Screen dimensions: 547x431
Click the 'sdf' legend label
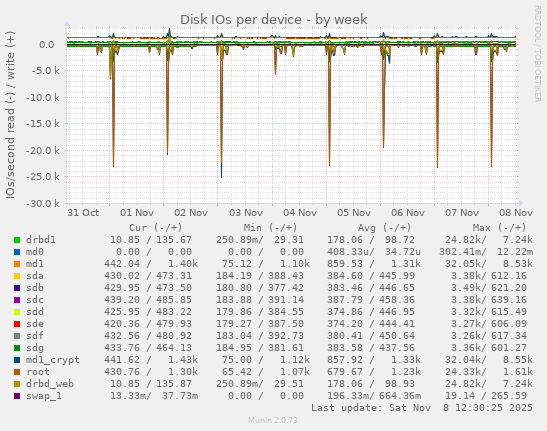[35, 336]
